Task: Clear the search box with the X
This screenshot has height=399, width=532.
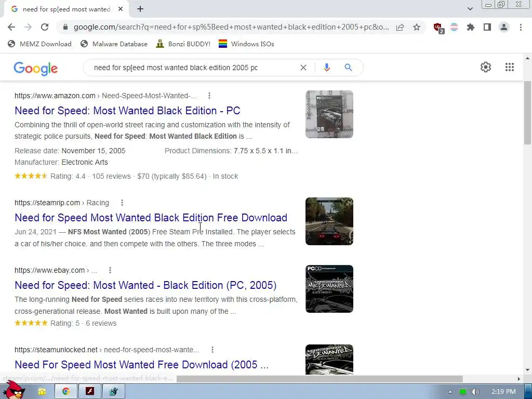Action: click(x=303, y=68)
